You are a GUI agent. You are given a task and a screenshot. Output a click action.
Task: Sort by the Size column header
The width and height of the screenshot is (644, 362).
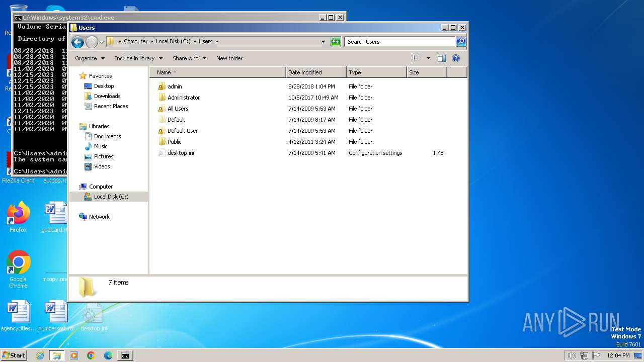click(x=427, y=72)
